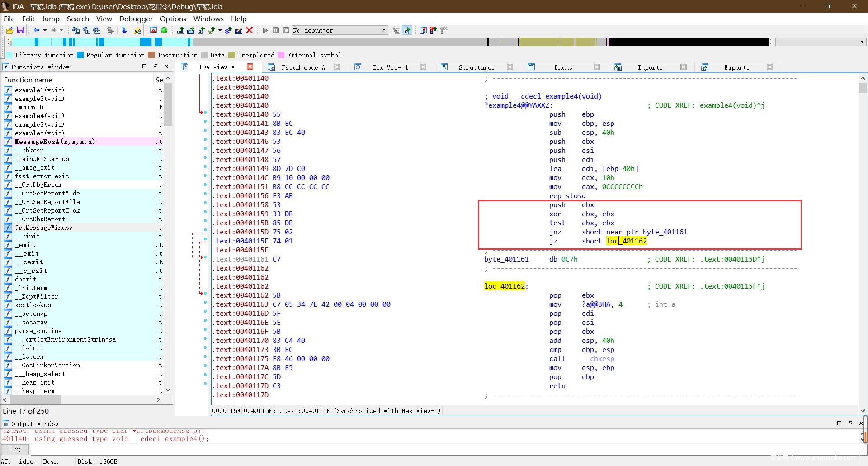Click the Regular function legend color swatch
The image size is (868, 466).
(x=80, y=55)
